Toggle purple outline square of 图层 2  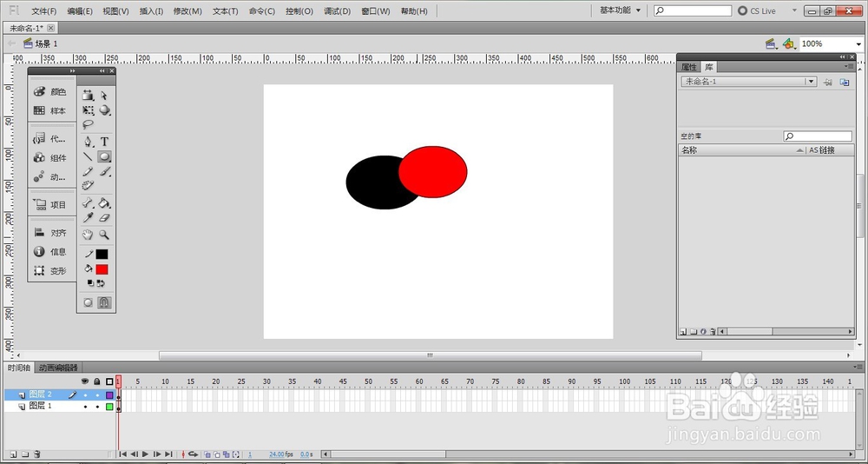pyautogui.click(x=109, y=395)
